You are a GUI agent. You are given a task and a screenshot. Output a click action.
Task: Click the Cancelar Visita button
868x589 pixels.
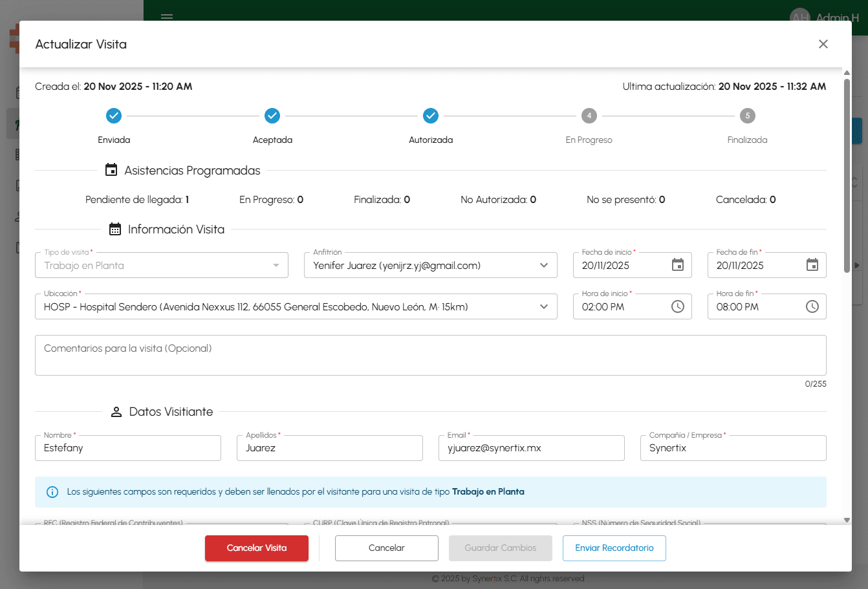[x=257, y=548]
